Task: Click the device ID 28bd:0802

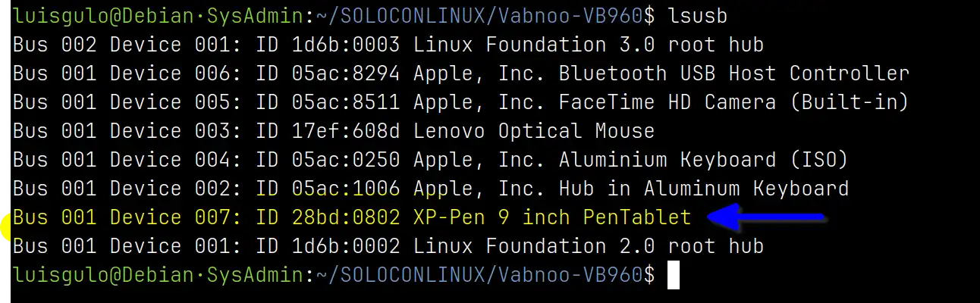Action: (346, 218)
